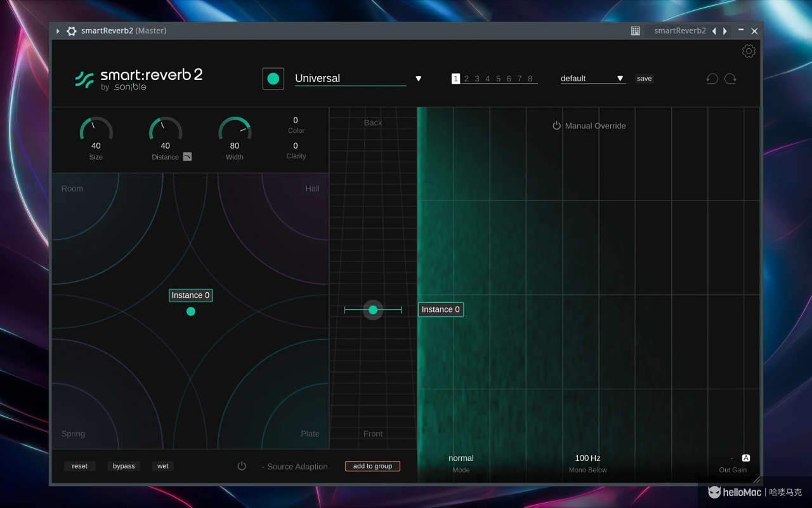Click the undo arrow icon

point(712,78)
